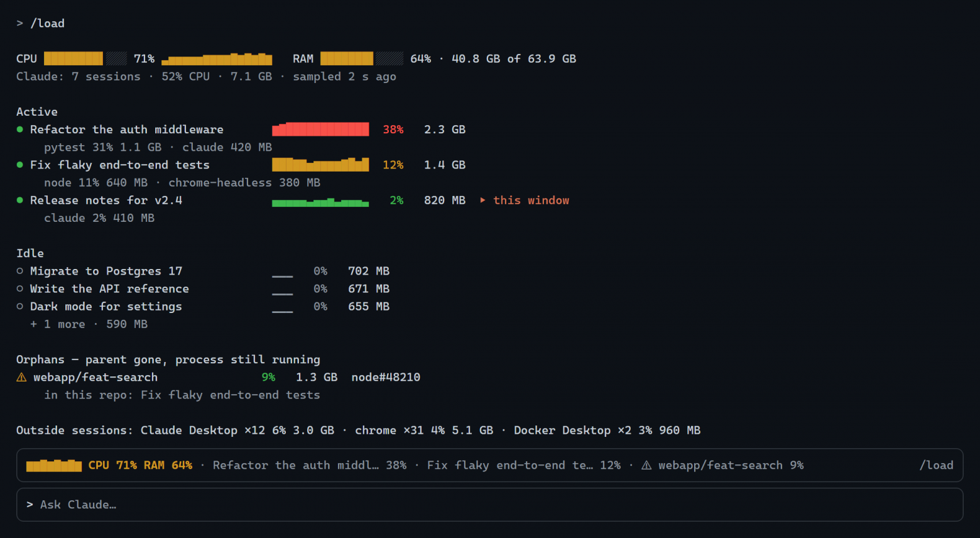Viewport: 980px width, 538px height.
Task: Click the RAM usage bar at 64%
Action: click(x=362, y=58)
